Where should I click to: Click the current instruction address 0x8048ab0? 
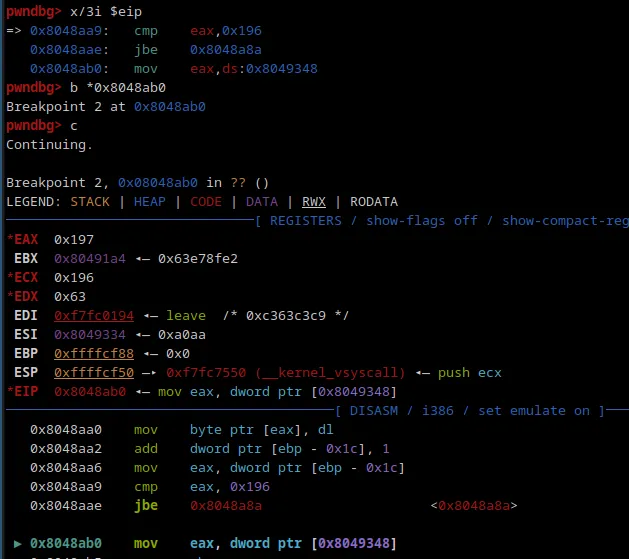pyautogui.click(x=66, y=543)
